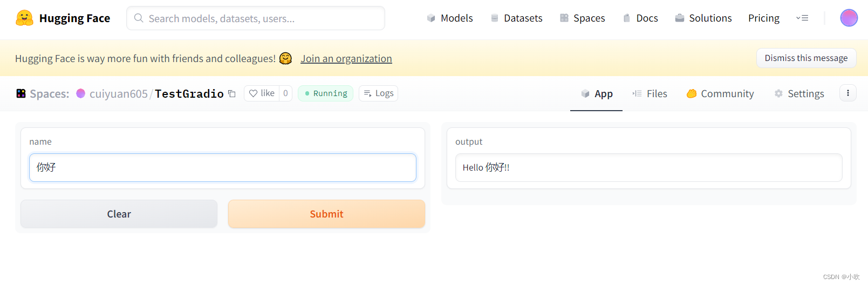868x285 pixels.
Task: Open the TestGradio space name link
Action: pos(189,94)
